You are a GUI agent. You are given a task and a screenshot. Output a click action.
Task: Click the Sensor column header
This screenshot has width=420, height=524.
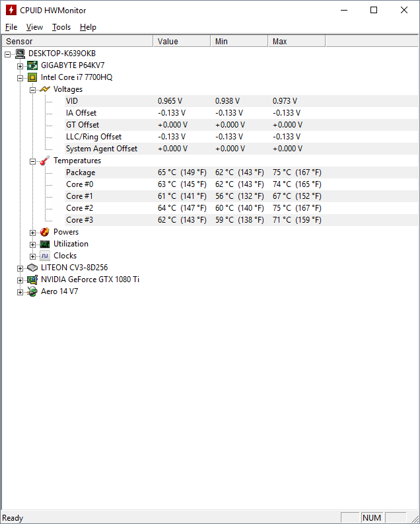pos(77,41)
